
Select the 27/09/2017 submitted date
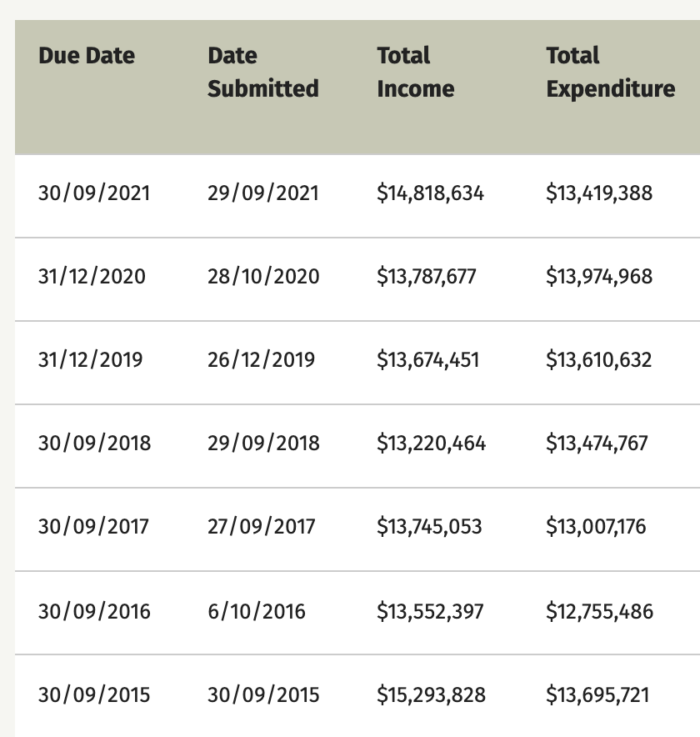click(x=261, y=526)
